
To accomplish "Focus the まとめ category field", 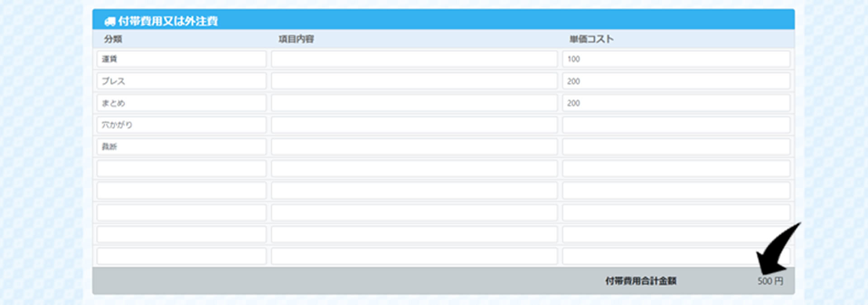I will tap(181, 103).
